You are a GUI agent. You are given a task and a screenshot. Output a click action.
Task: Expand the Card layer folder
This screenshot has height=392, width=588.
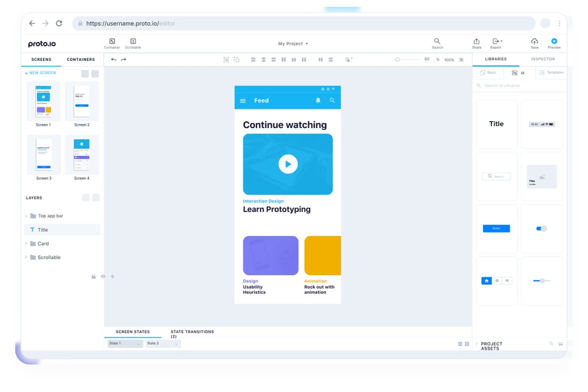tap(26, 243)
